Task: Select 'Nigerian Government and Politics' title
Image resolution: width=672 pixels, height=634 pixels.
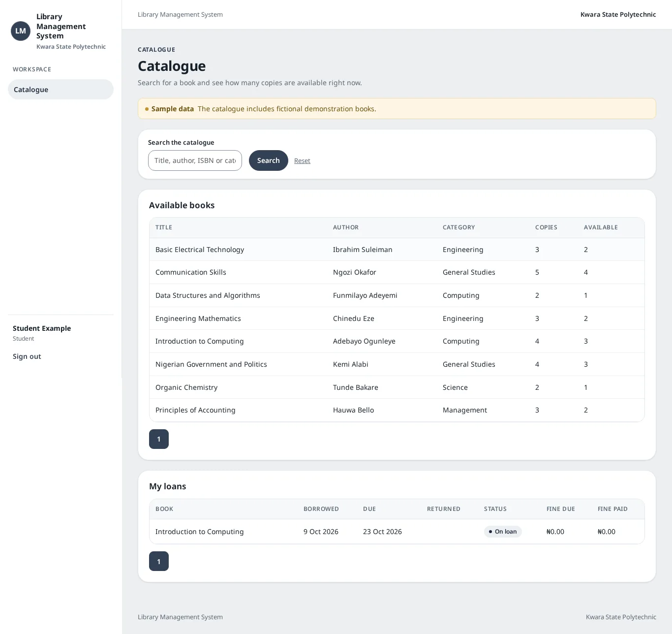Action: (211, 364)
